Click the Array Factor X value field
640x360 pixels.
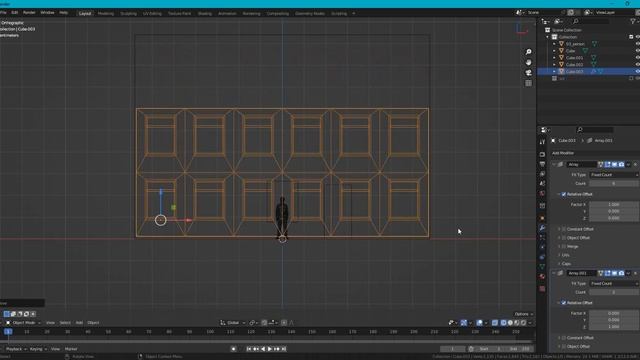tap(614, 204)
